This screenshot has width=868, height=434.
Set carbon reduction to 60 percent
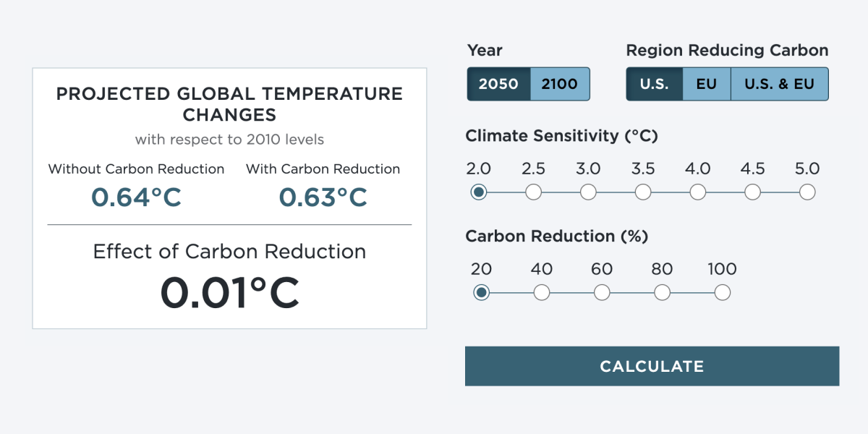point(601,292)
